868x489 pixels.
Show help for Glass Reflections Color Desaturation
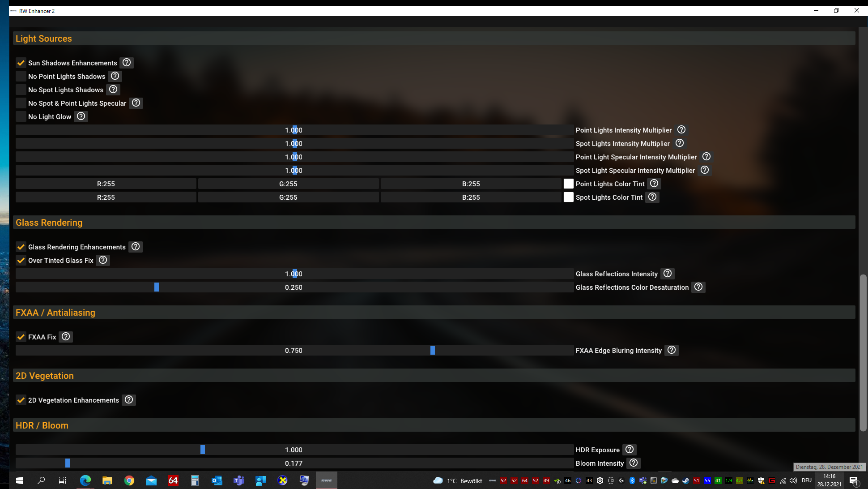(x=698, y=287)
